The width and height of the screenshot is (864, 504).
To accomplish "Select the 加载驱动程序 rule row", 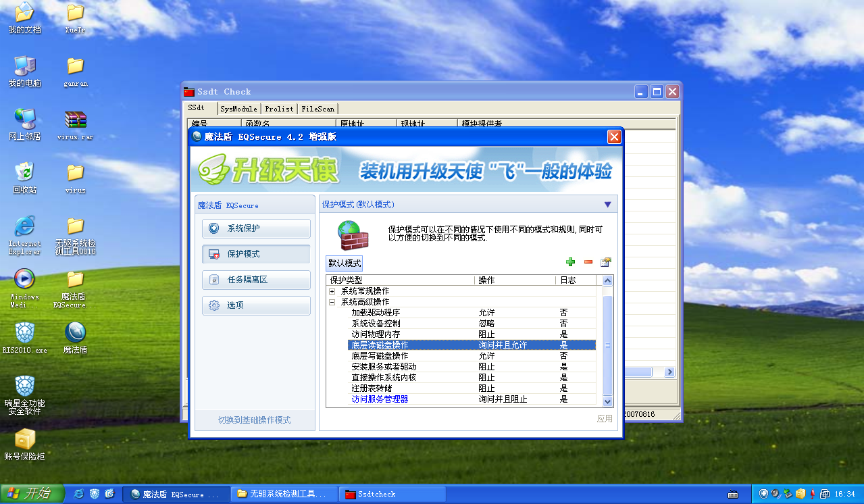I will [x=472, y=313].
